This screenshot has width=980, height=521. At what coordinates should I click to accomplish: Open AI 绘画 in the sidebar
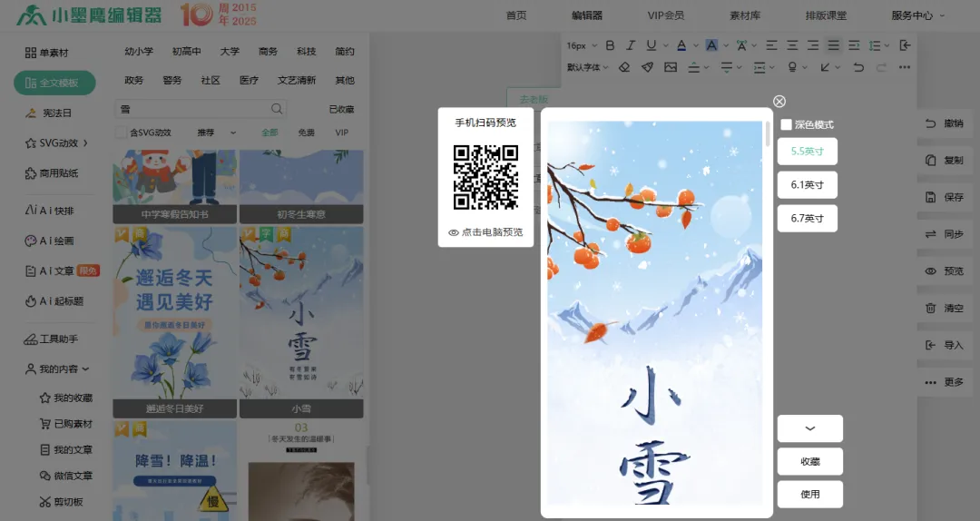click(x=49, y=241)
